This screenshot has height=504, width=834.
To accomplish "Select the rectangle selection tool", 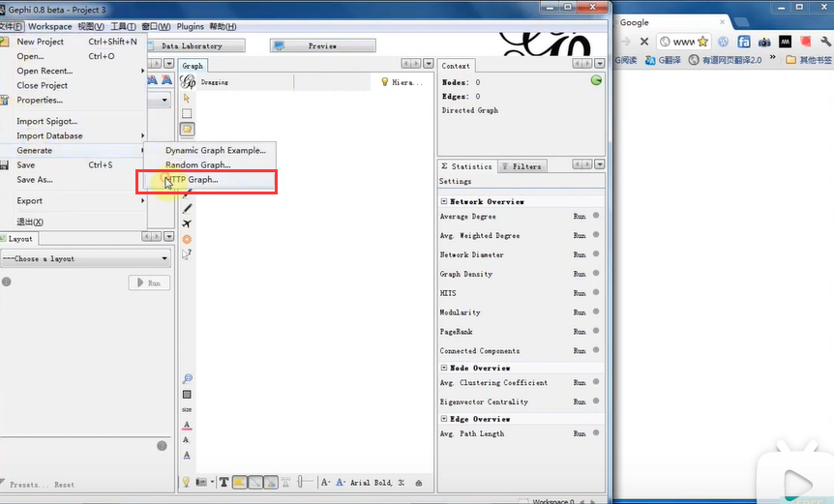I will point(187,114).
